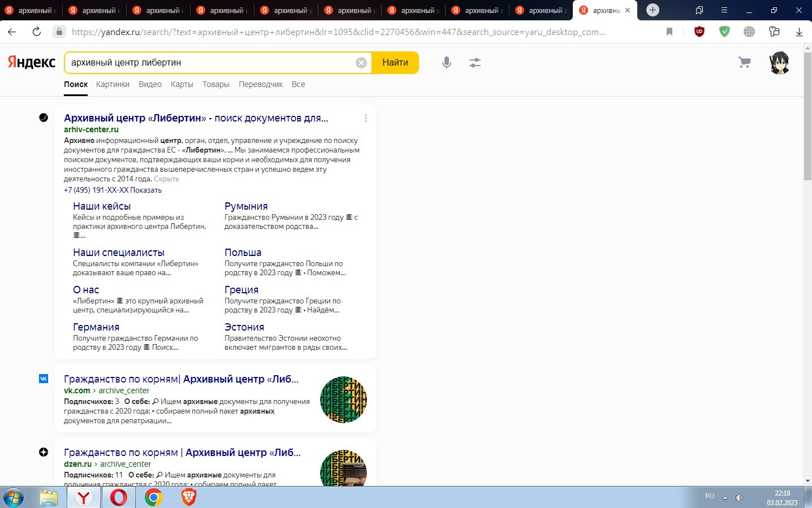The image size is (812, 508).
Task: Open site security info via lock icon
Action: tap(59, 32)
